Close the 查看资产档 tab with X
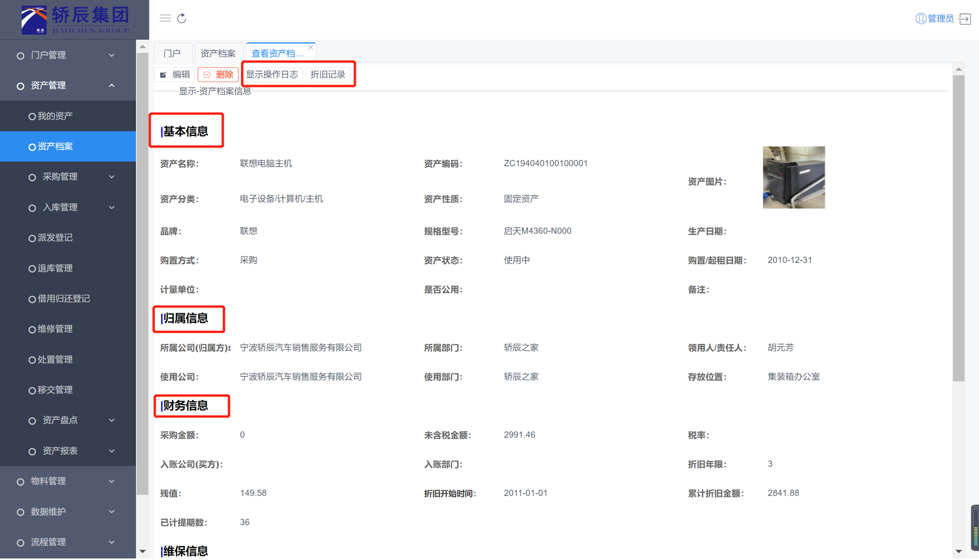The image size is (979, 560). pos(311,47)
